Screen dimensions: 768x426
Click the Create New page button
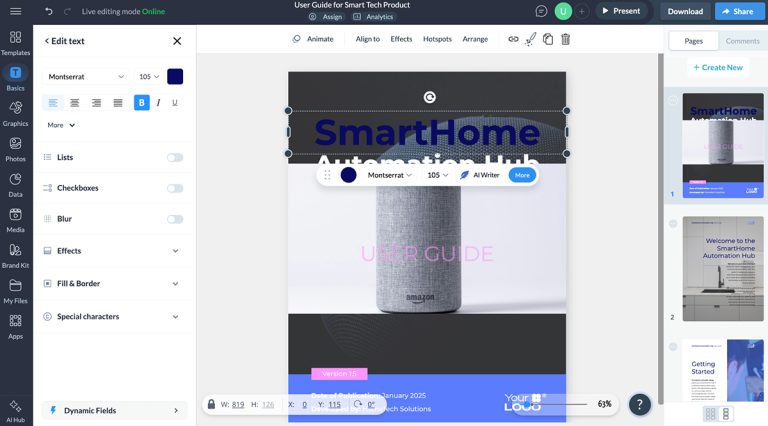pyautogui.click(x=716, y=67)
